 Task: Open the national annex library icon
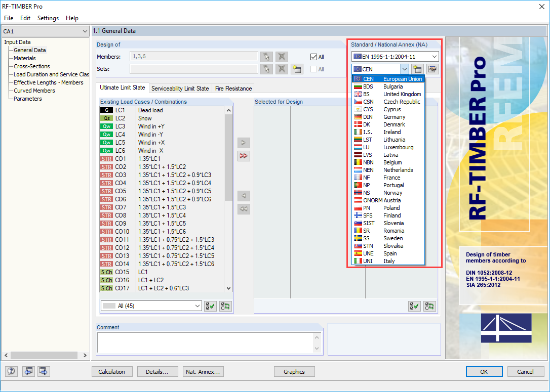tap(433, 69)
